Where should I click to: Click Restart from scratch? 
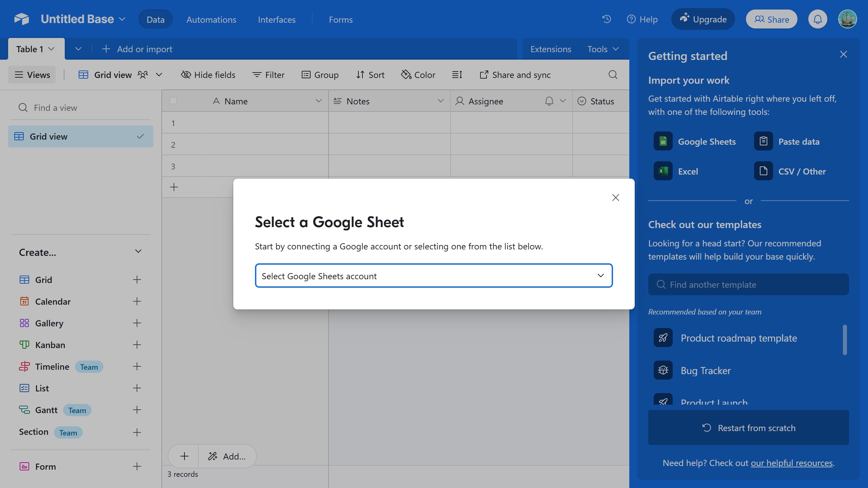748,428
